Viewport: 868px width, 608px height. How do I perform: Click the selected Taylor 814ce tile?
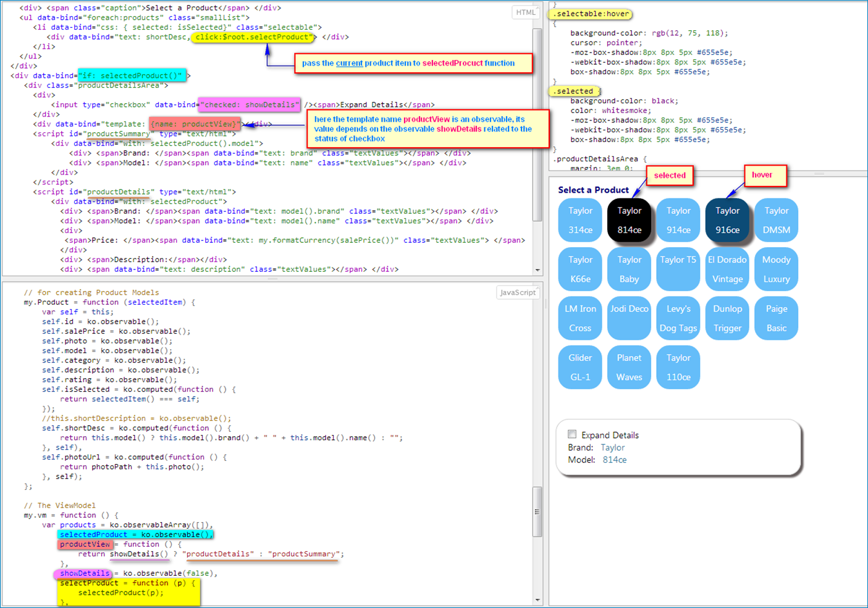coord(629,220)
